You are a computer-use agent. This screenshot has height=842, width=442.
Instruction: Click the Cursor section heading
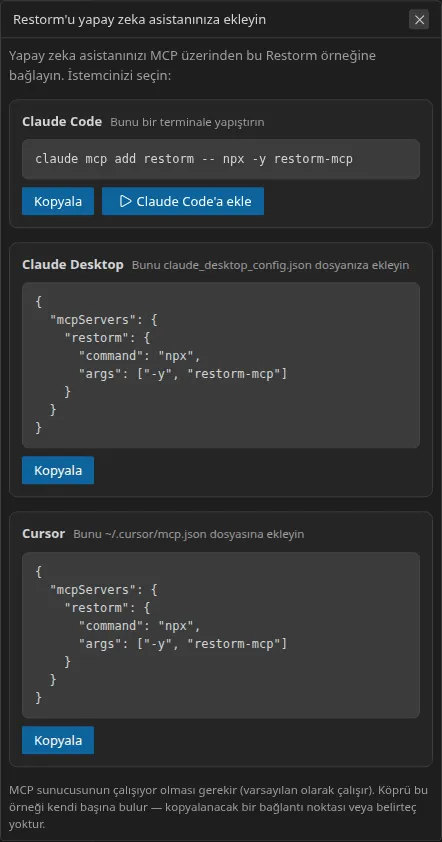click(44, 534)
